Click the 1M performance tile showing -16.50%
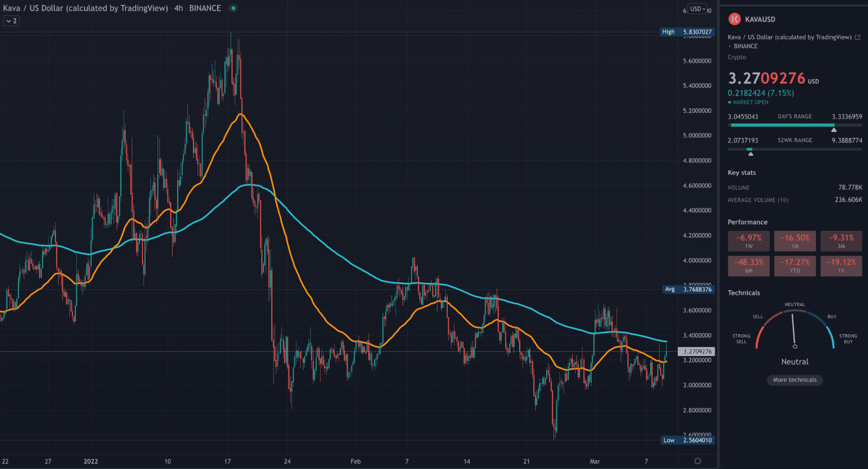Screen dimensions: 868x469 tap(795, 241)
